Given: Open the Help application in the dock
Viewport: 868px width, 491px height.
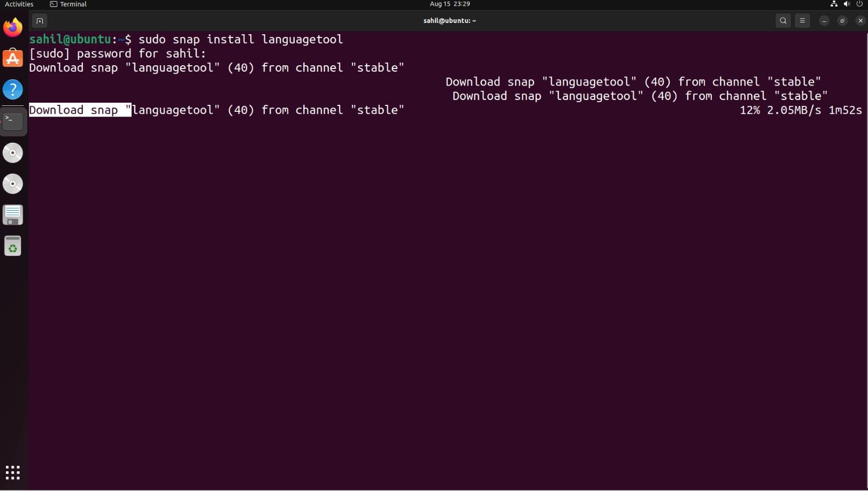Looking at the screenshot, I should click(x=13, y=89).
